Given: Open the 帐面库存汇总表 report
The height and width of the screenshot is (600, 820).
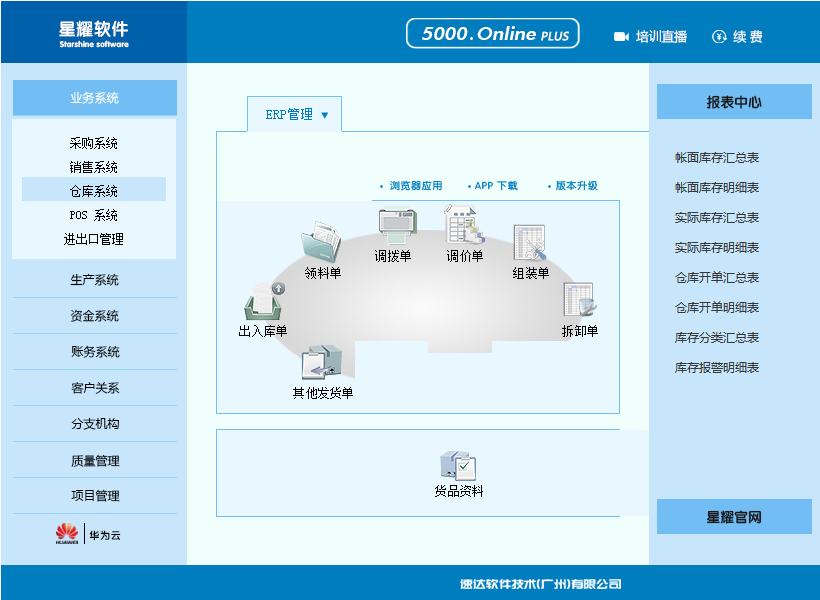Looking at the screenshot, I should (x=716, y=157).
